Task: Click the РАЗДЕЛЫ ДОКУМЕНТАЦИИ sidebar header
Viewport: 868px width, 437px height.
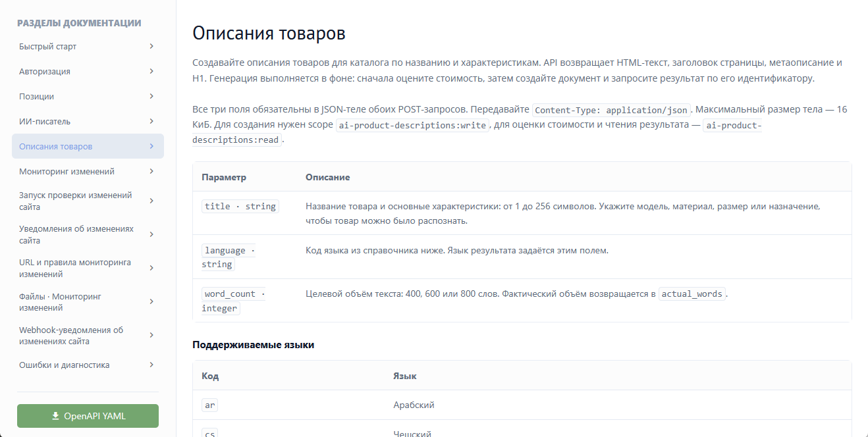Action: [79, 23]
